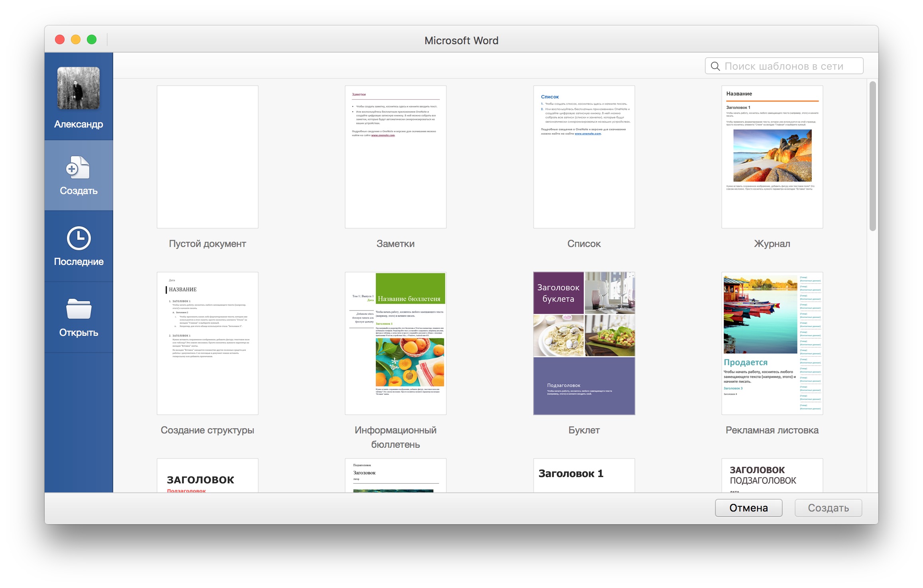Select the Заголовок 1 template in bottom row
This screenshot has height=588, width=923.
584,475
